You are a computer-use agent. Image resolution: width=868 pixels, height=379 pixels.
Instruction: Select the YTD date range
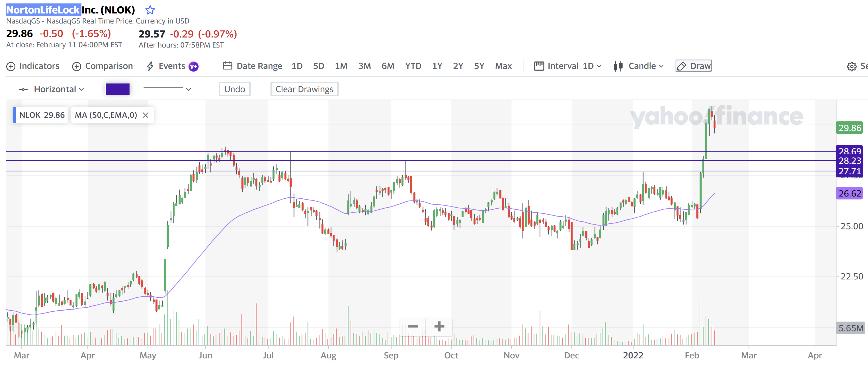[413, 66]
